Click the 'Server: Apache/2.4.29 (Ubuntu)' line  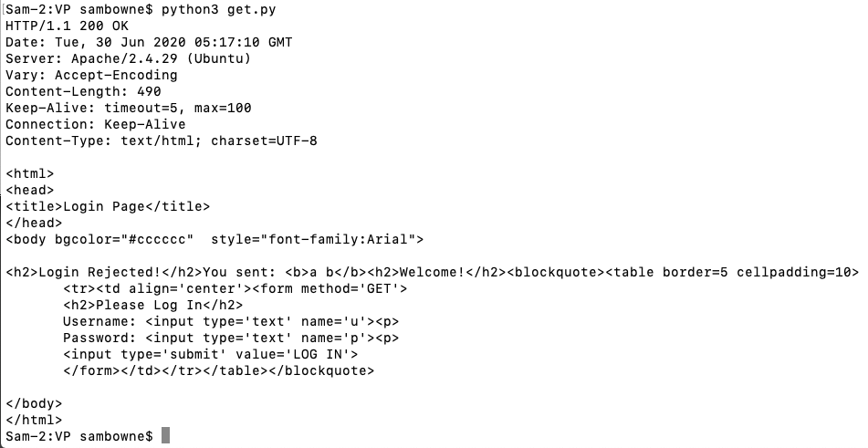[x=128, y=58]
